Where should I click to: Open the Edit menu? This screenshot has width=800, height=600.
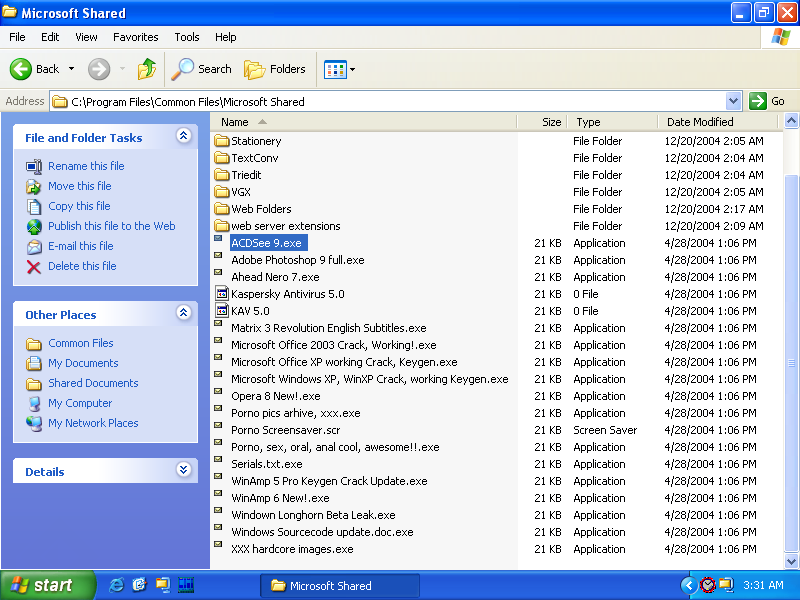(x=50, y=37)
